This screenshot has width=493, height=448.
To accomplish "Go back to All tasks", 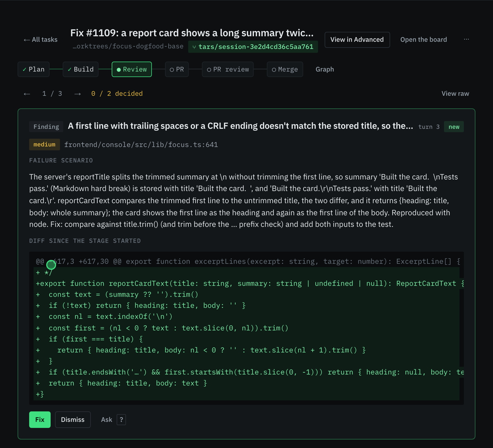I will [x=40, y=40].
